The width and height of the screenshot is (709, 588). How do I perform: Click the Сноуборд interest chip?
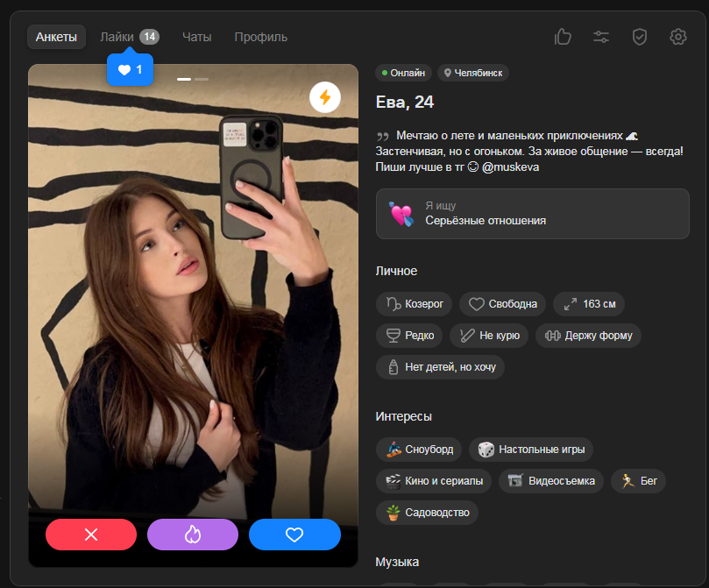419,450
